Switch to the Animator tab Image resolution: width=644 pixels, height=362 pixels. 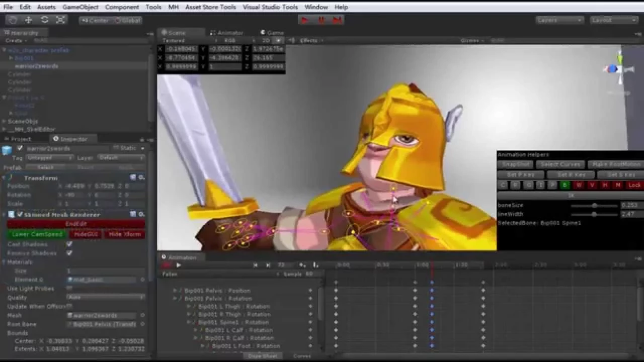coord(227,33)
